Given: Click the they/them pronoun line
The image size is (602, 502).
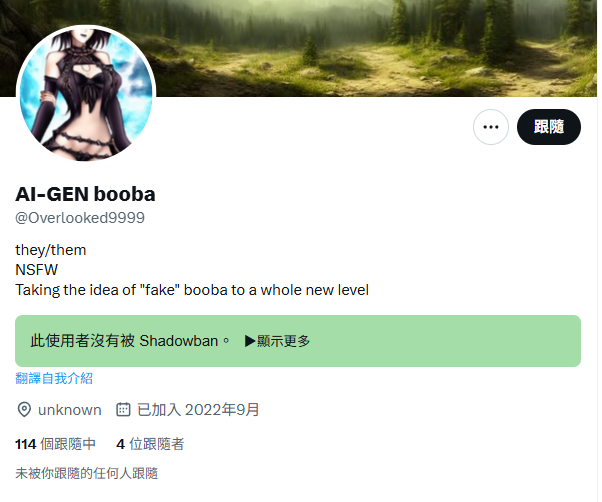Looking at the screenshot, I should tap(51, 250).
